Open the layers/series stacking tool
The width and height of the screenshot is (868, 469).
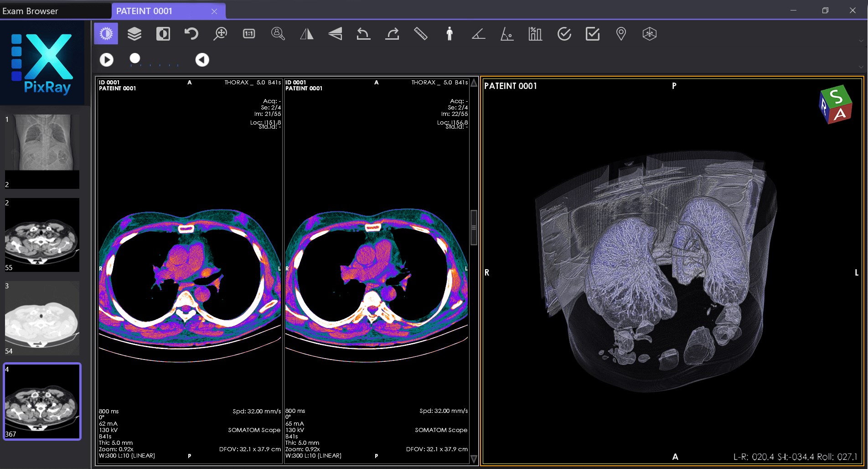pos(134,33)
